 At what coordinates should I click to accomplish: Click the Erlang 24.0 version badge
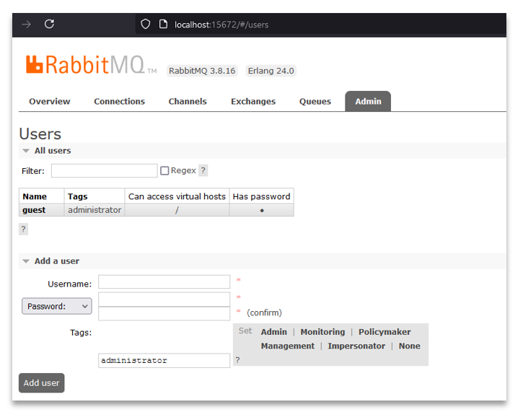[x=271, y=71]
